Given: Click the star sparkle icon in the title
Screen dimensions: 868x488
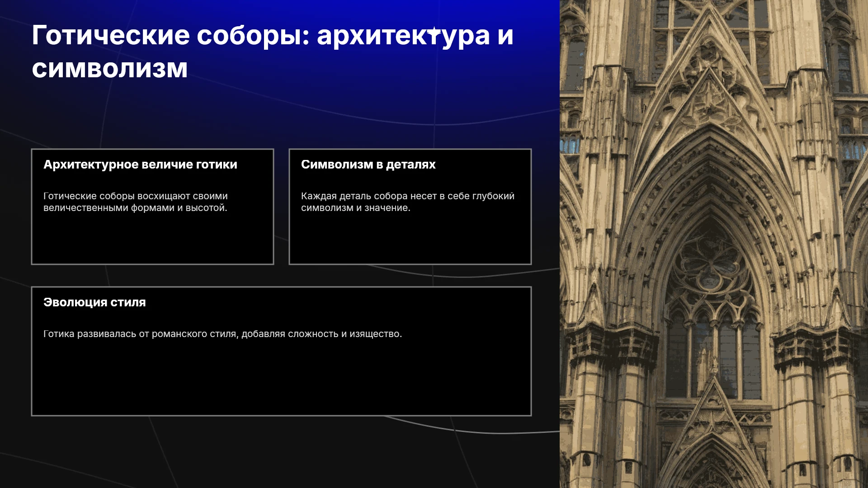Looking at the screenshot, I should [x=434, y=31].
